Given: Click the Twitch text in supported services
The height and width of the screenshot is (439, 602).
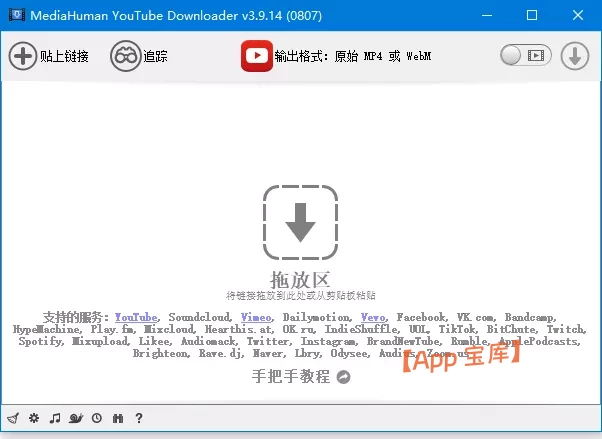Looking at the screenshot, I should point(566,329).
